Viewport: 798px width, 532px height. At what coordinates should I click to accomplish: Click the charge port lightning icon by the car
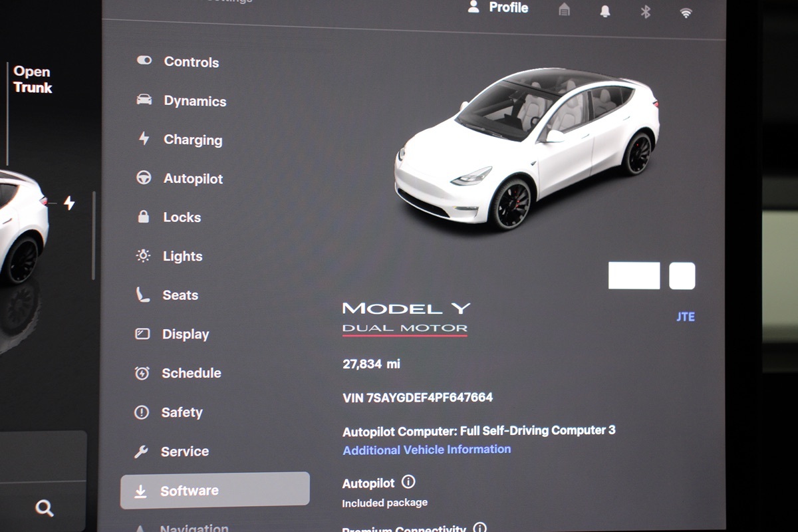69,203
